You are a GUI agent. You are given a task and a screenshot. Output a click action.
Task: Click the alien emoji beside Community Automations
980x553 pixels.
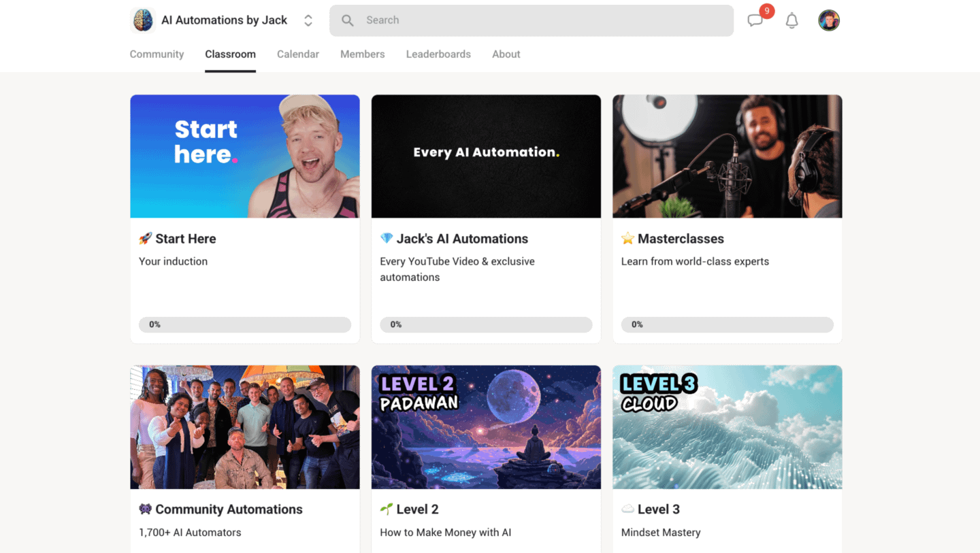pos(146,509)
